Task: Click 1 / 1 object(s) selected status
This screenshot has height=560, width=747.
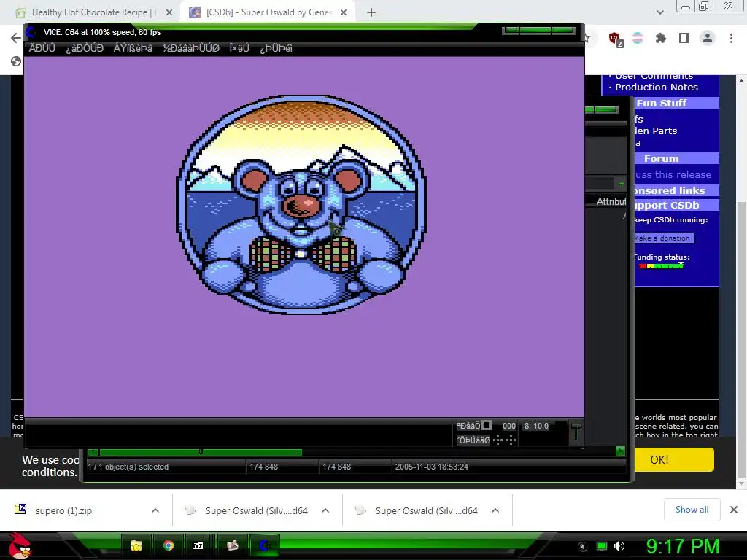Action: pos(128,467)
